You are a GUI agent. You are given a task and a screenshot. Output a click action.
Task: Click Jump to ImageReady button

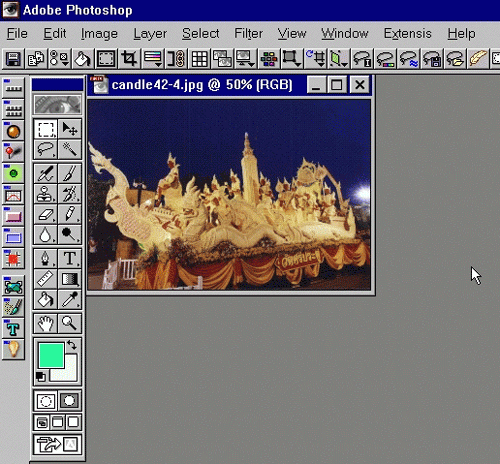pyautogui.click(x=58, y=444)
